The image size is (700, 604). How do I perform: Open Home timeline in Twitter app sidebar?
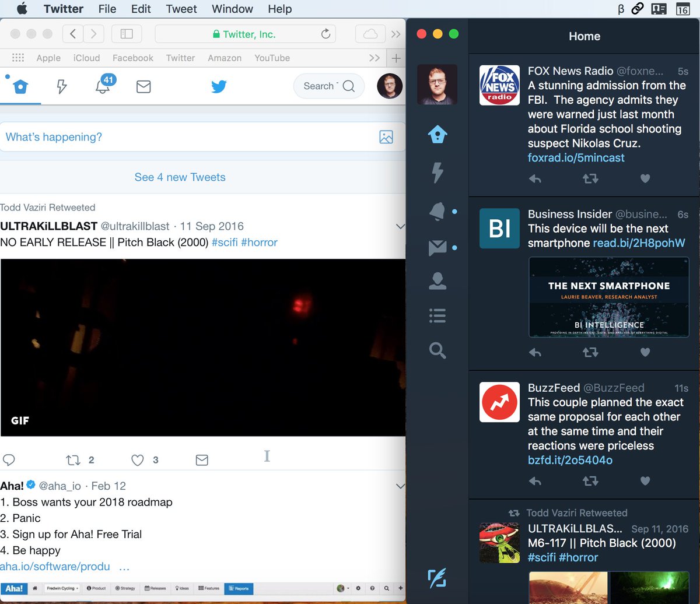(x=437, y=135)
